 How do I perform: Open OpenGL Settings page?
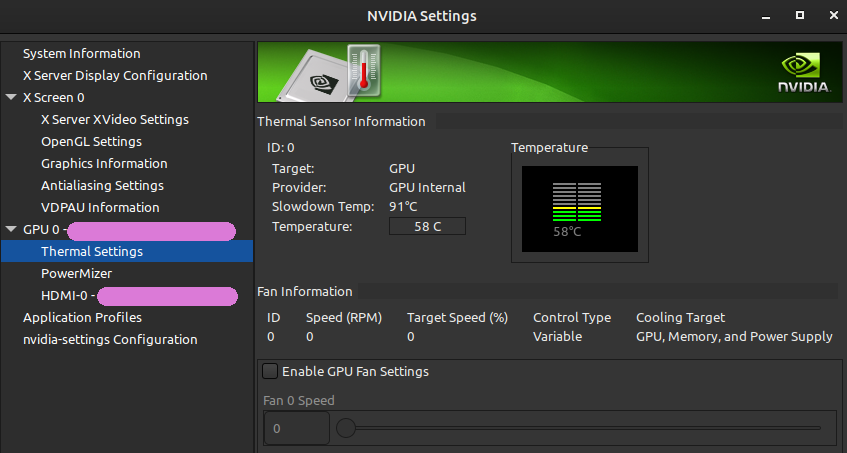[x=91, y=141]
